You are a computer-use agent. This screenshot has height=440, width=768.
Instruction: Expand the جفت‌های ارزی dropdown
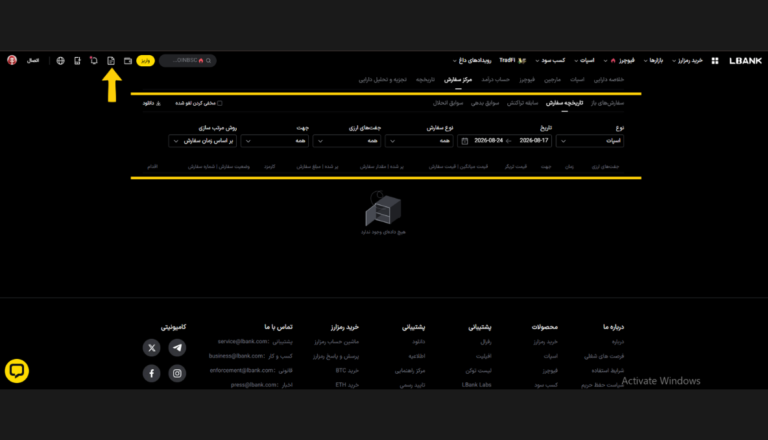[347, 141]
